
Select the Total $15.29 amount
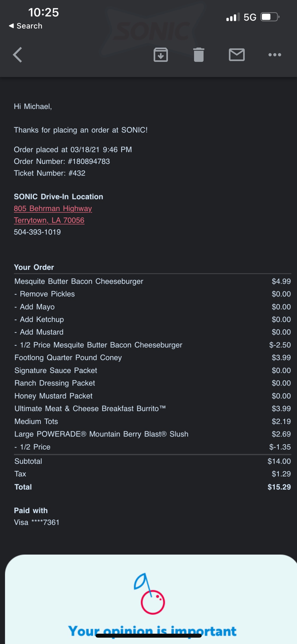tap(279, 487)
